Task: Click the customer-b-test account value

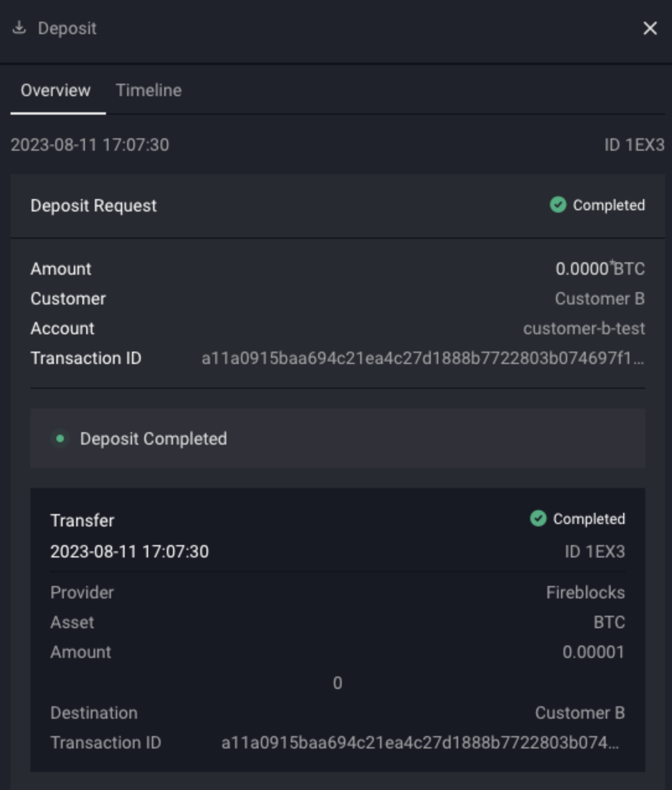Action: click(584, 329)
